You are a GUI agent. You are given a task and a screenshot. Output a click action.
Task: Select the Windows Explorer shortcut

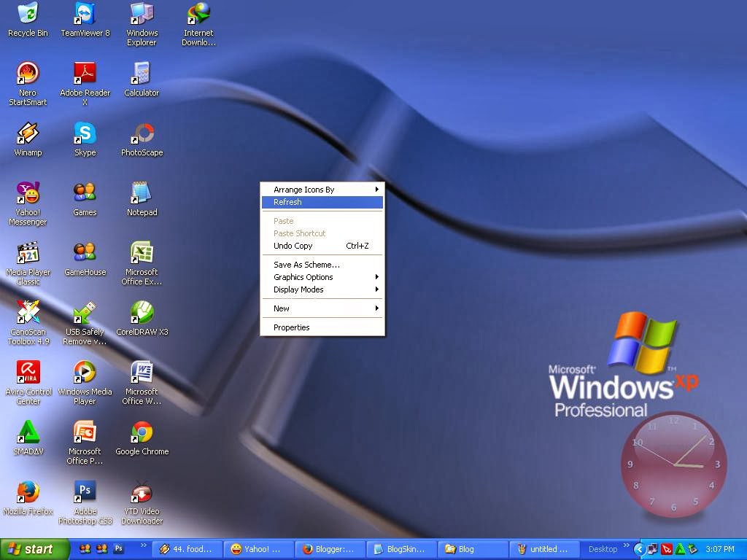pyautogui.click(x=142, y=24)
